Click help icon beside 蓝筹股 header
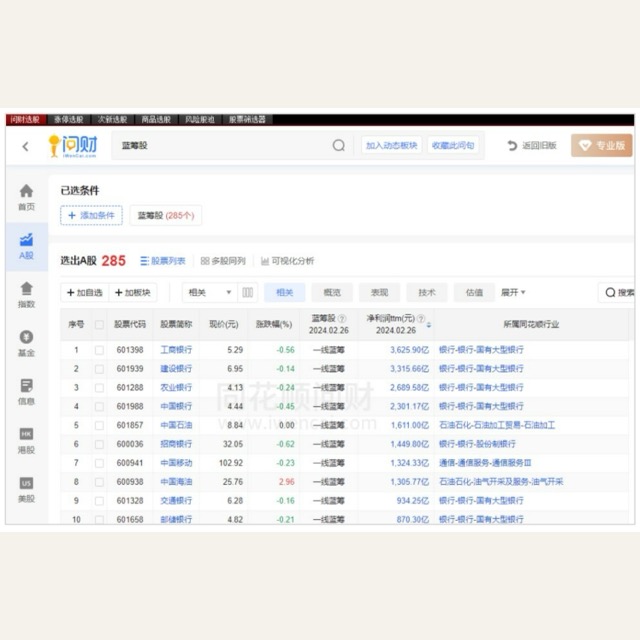Viewport: 640px width, 640px height. [x=342, y=318]
